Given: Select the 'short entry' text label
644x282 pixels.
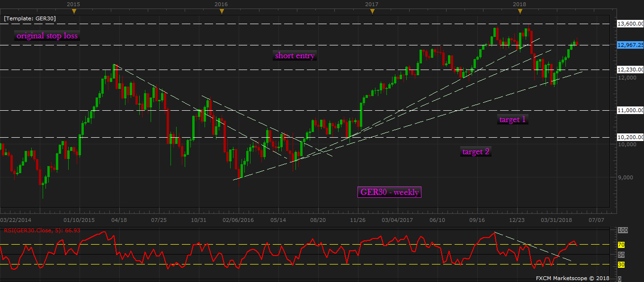Looking at the screenshot, I should coord(295,56).
